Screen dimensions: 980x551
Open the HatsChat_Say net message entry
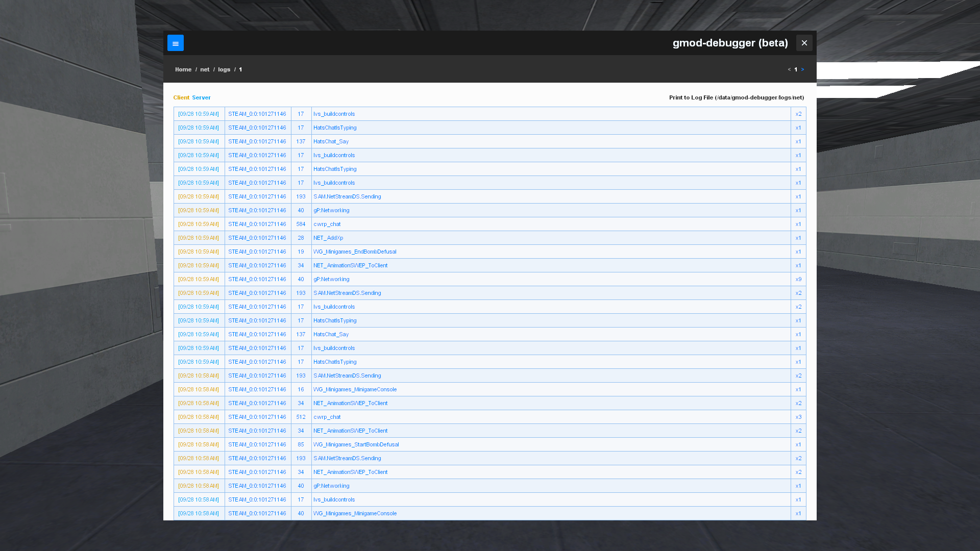(x=331, y=141)
